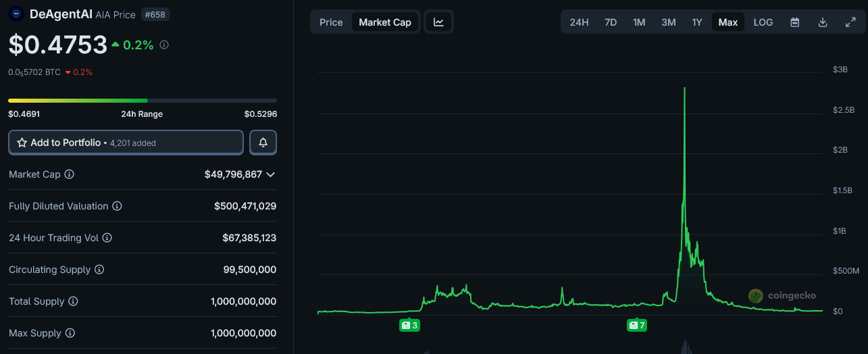Switch to the line chart type icon

(x=439, y=22)
